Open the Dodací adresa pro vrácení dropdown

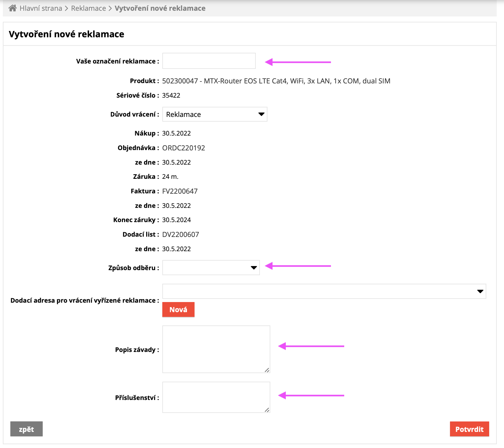point(324,291)
